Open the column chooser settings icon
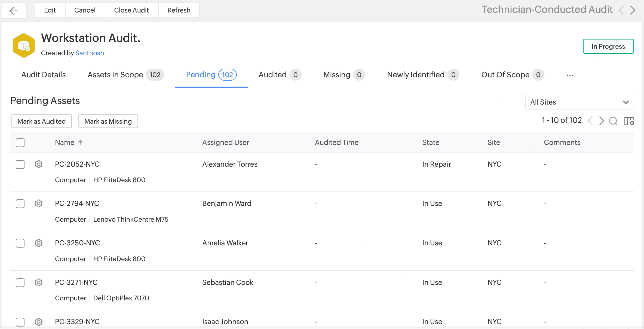The image size is (644, 329). 629,121
